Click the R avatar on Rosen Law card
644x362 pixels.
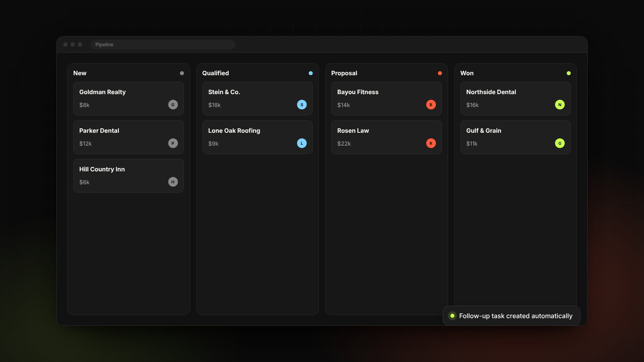pyautogui.click(x=431, y=143)
